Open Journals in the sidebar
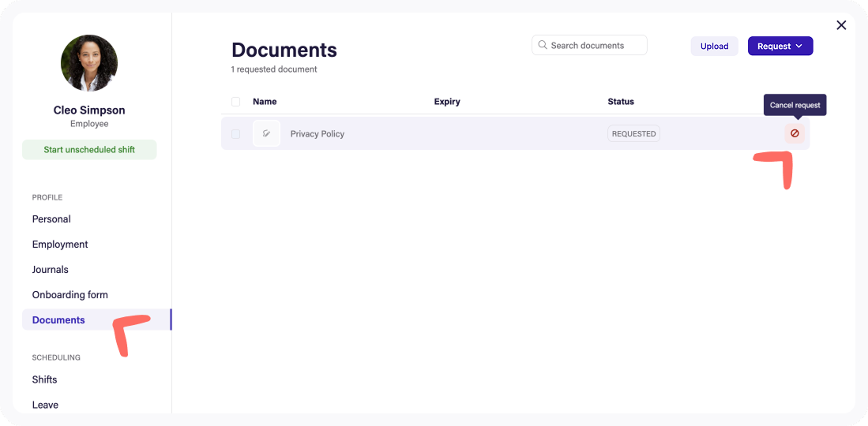Image resolution: width=868 pixels, height=426 pixels. pyautogui.click(x=51, y=270)
